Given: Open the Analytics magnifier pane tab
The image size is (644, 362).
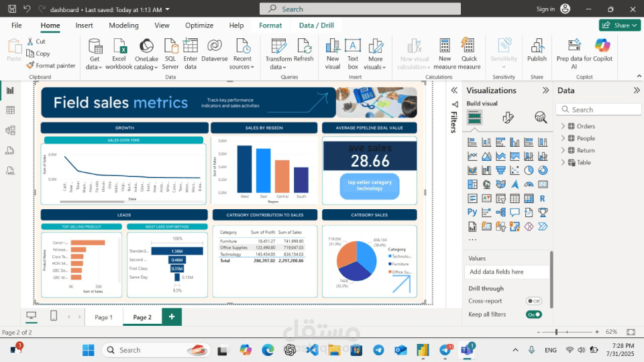Looking at the screenshot, I should coord(541,118).
